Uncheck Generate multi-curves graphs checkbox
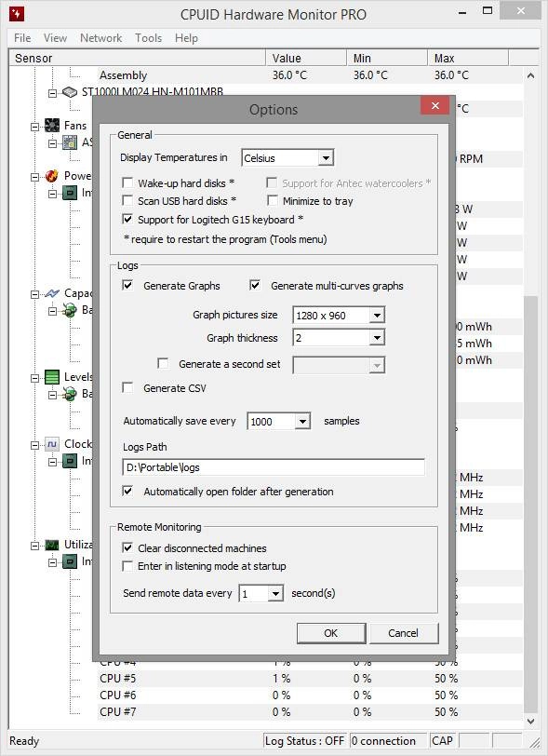Image resolution: width=548 pixels, height=756 pixels. (255, 286)
